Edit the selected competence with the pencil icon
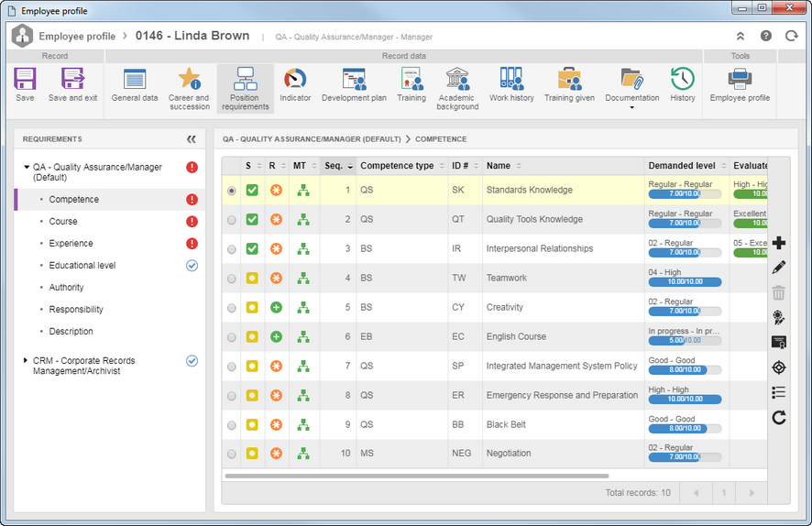Screen dimensions: 812x526 [779, 268]
